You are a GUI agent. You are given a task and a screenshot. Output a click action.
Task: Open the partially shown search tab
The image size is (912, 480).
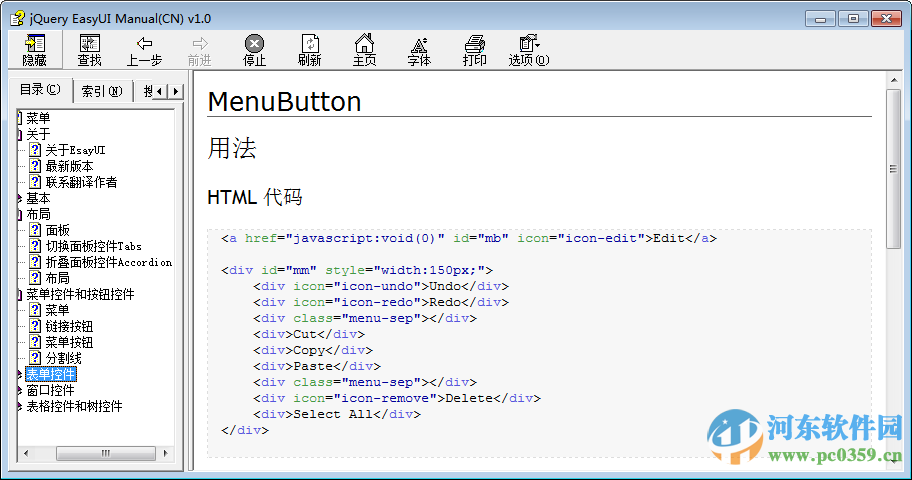(x=148, y=91)
